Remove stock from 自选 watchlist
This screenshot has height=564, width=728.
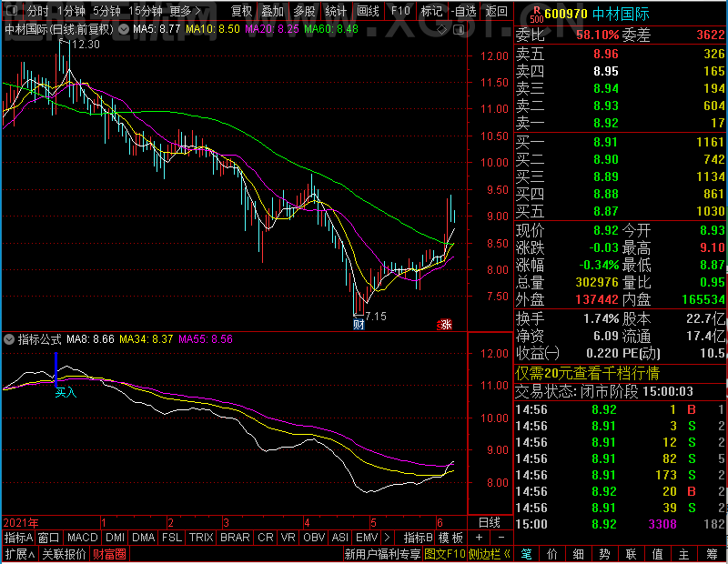(464, 11)
